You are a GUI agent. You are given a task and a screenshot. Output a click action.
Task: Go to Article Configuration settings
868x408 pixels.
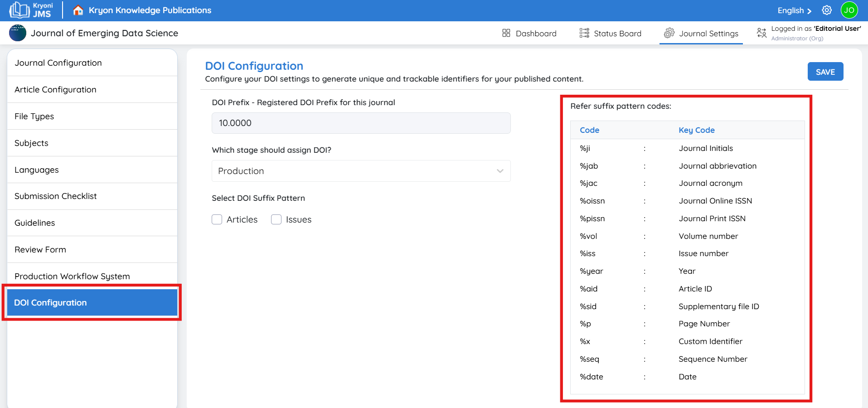coord(55,90)
